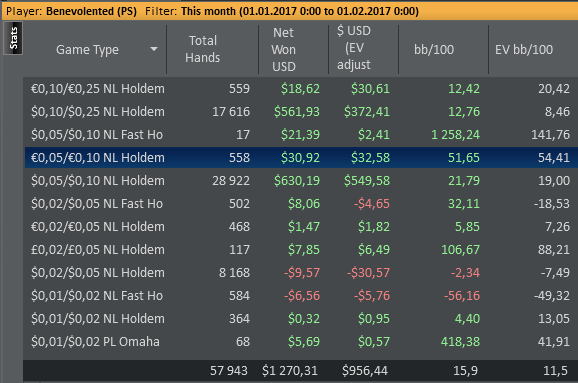578x383 pixels.
Task: Select the $0,01/$0,02 PL Omaha row
Action: coord(300,342)
